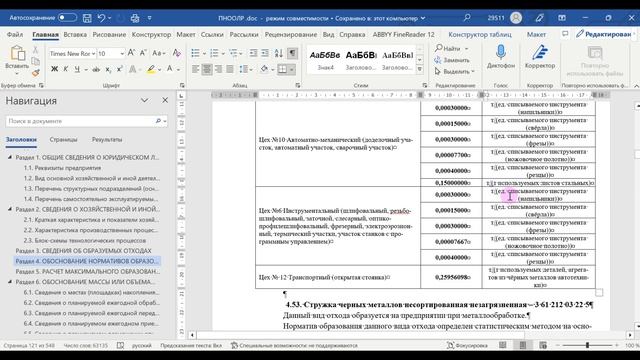Expand the styles gallery more arrow

click(x=420, y=70)
